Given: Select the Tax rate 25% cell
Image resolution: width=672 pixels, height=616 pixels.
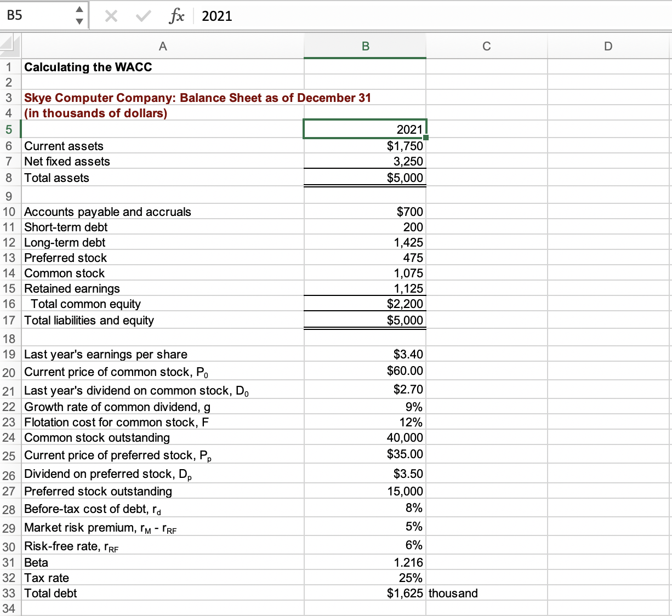Looking at the screenshot, I should [365, 578].
